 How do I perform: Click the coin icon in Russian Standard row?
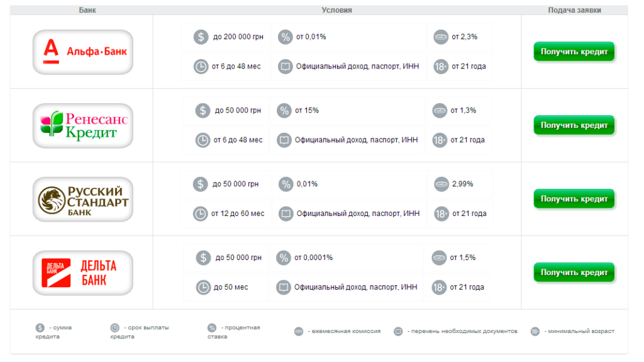tap(441, 184)
